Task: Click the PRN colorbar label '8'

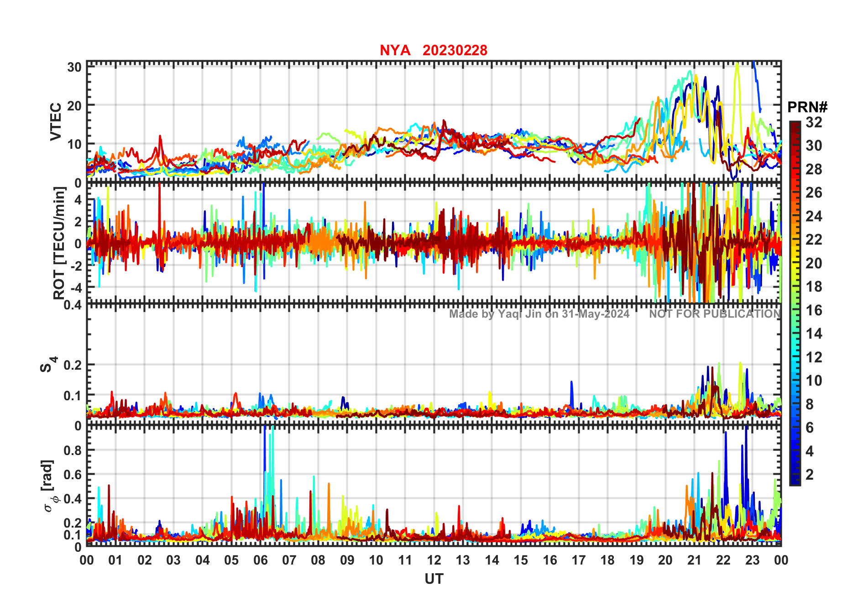Action: click(810, 404)
